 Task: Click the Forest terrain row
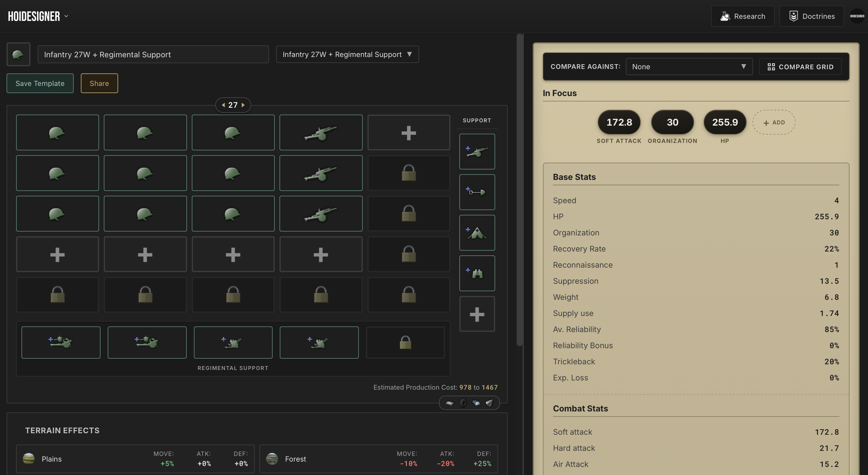point(379,459)
